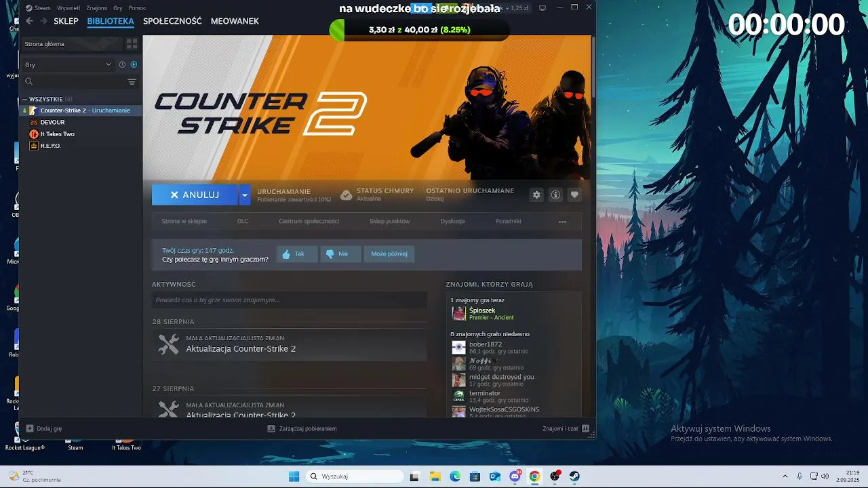Recommend the game with Tak thumbs up
The image size is (868, 488).
coord(297,254)
